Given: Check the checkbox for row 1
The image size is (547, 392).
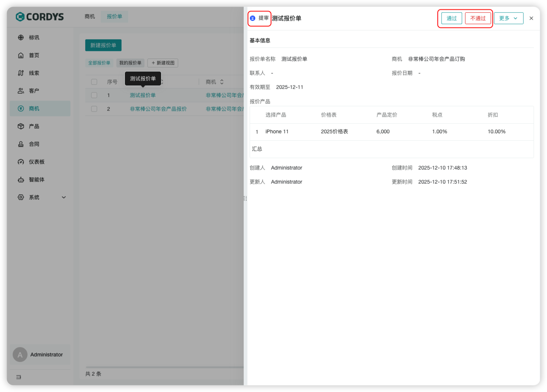Looking at the screenshot, I should [x=94, y=95].
